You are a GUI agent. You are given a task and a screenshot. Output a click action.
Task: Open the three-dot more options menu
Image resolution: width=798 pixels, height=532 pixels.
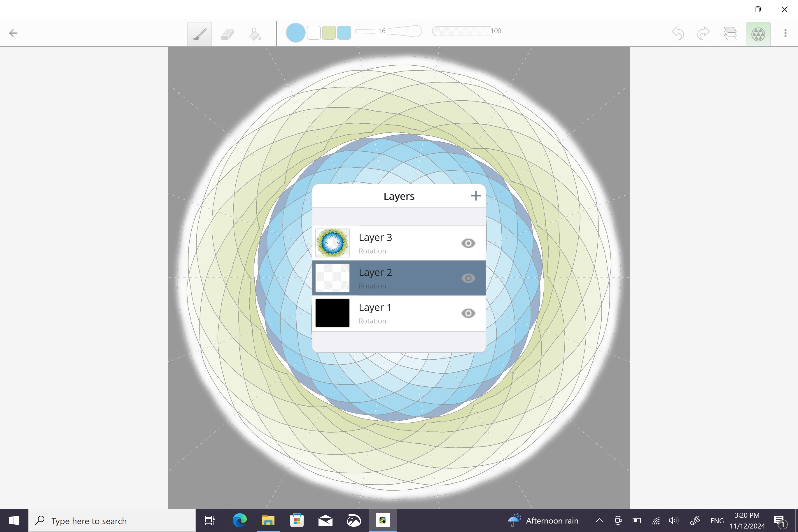(x=785, y=33)
